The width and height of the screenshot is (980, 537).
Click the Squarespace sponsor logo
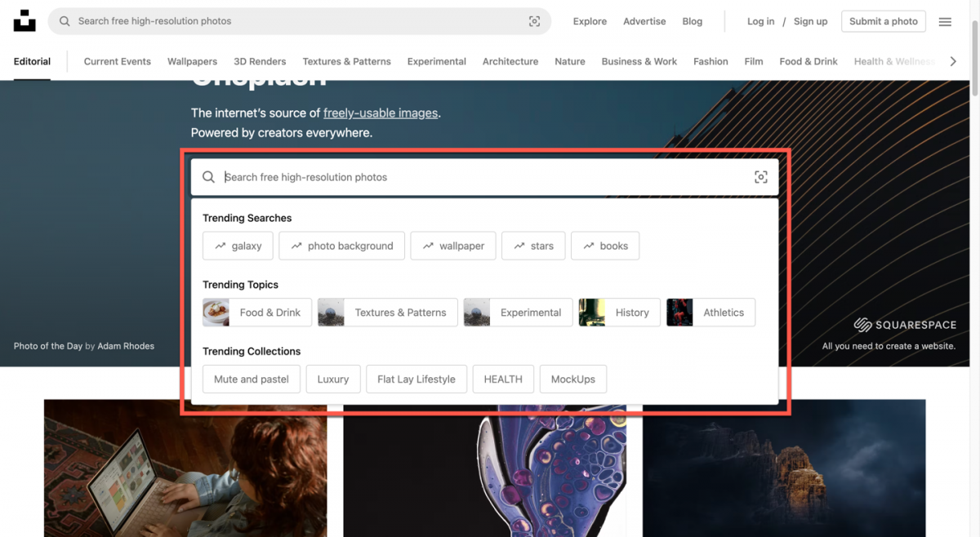[x=905, y=325]
